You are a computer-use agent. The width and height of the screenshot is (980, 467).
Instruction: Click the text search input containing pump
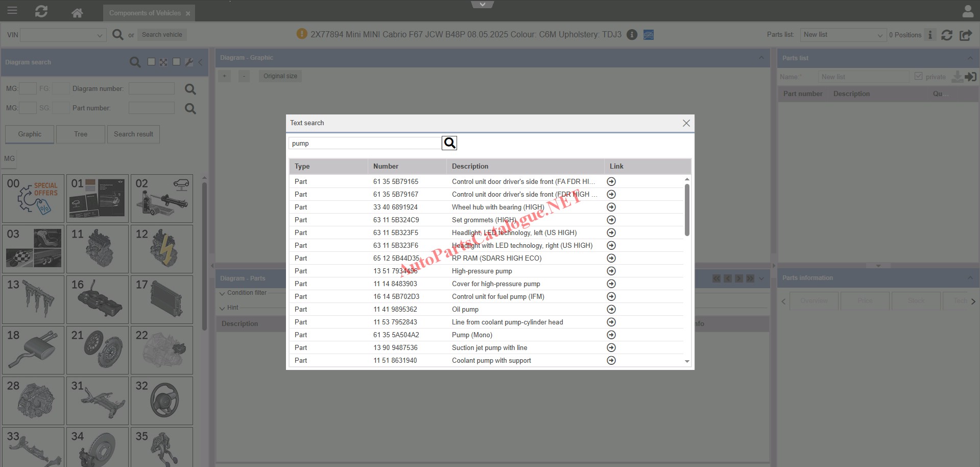(365, 144)
